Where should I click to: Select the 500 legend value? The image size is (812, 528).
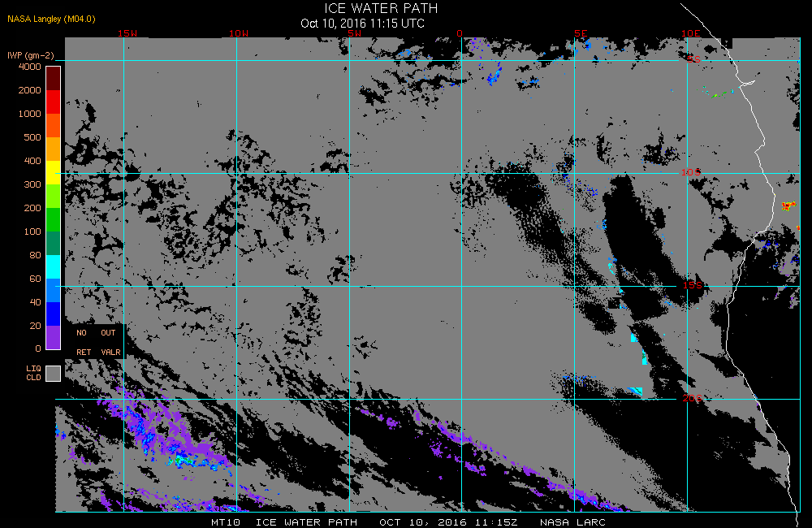[32, 137]
